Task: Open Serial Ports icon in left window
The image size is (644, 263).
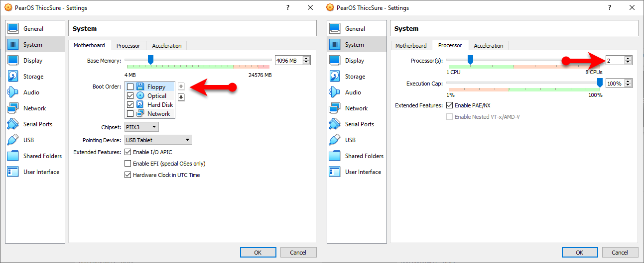Action: 13,124
